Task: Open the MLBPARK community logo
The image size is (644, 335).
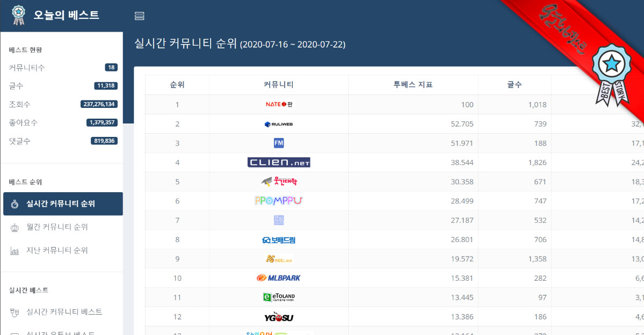Action: click(279, 278)
